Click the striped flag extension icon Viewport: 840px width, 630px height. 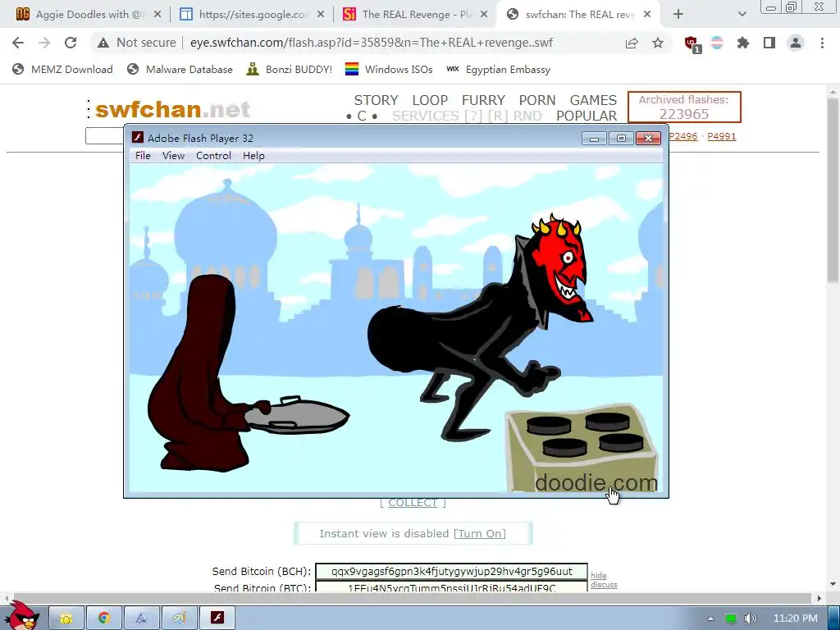717,43
